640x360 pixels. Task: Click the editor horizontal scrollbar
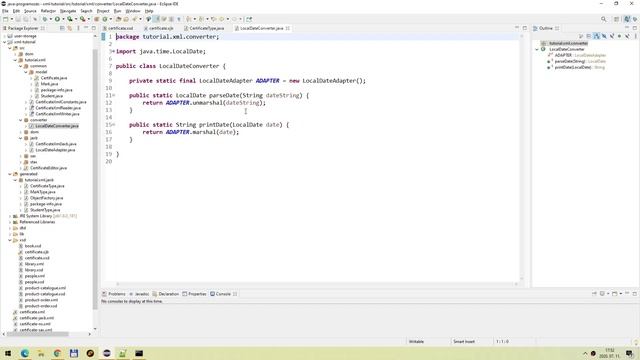tap(317, 284)
